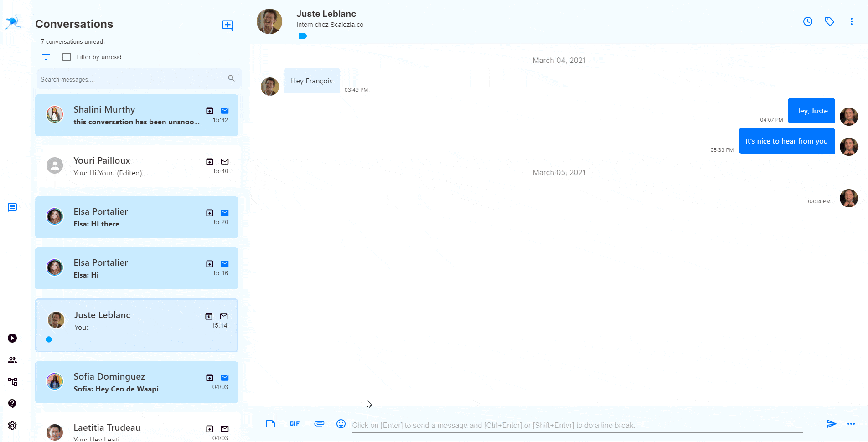
Task: Archive the Elsa 15:16 conversation
Action: point(210,264)
